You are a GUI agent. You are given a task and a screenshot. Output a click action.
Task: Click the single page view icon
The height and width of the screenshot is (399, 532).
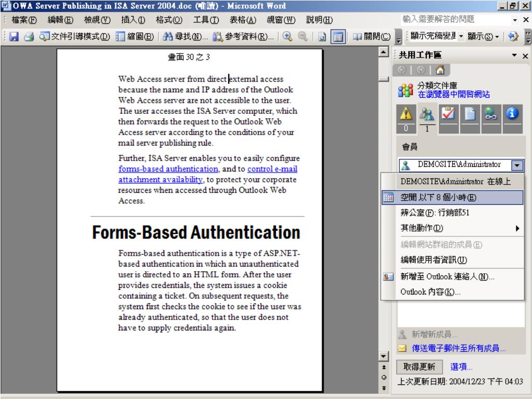click(322, 36)
